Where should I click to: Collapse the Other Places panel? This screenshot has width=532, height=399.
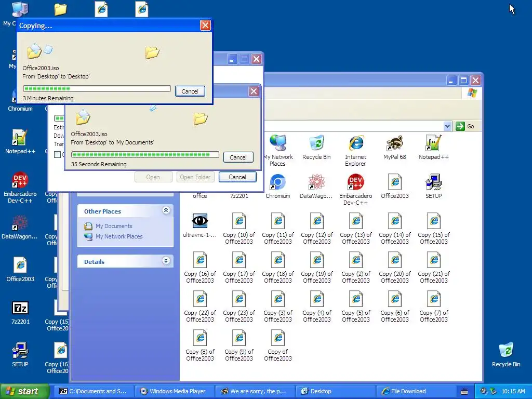[166, 210]
